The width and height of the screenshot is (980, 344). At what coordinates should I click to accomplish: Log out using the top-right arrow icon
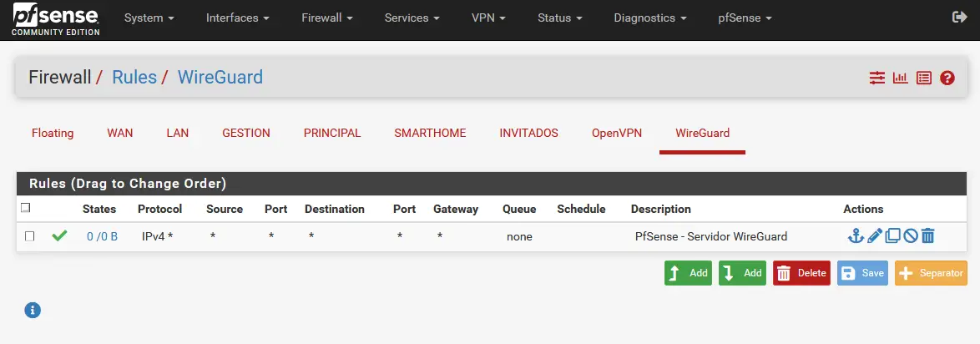(959, 18)
